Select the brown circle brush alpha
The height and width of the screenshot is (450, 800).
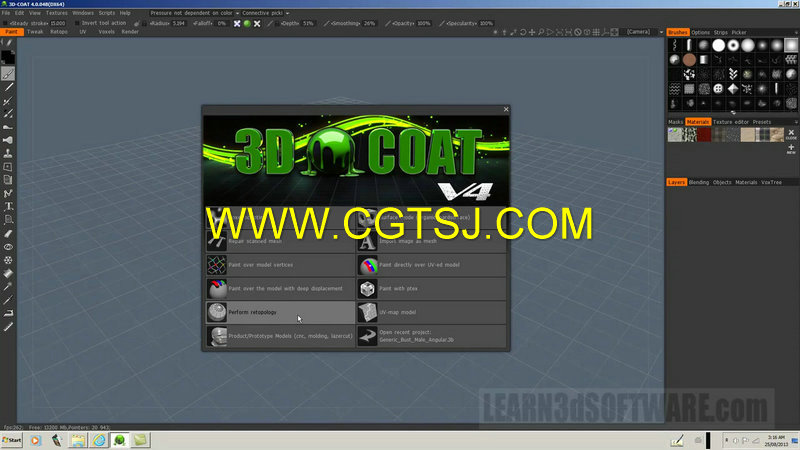pos(689,60)
